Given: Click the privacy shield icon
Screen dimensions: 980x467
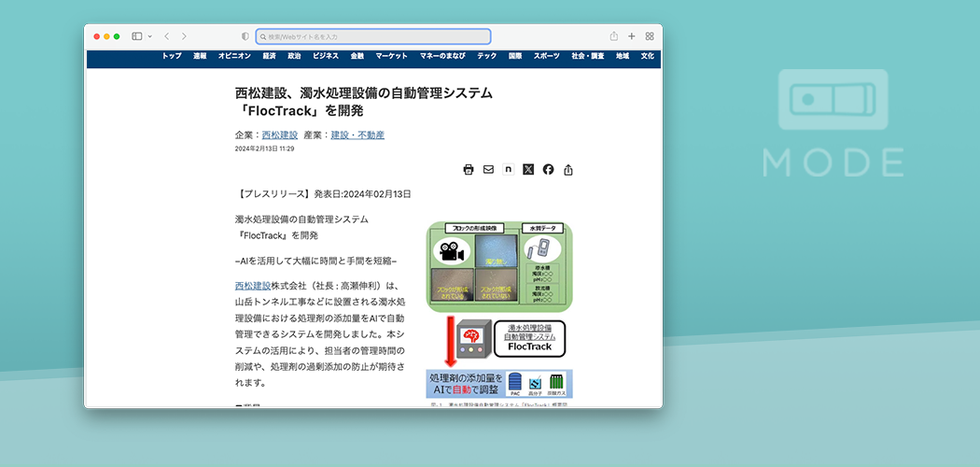Looking at the screenshot, I should 245,36.
